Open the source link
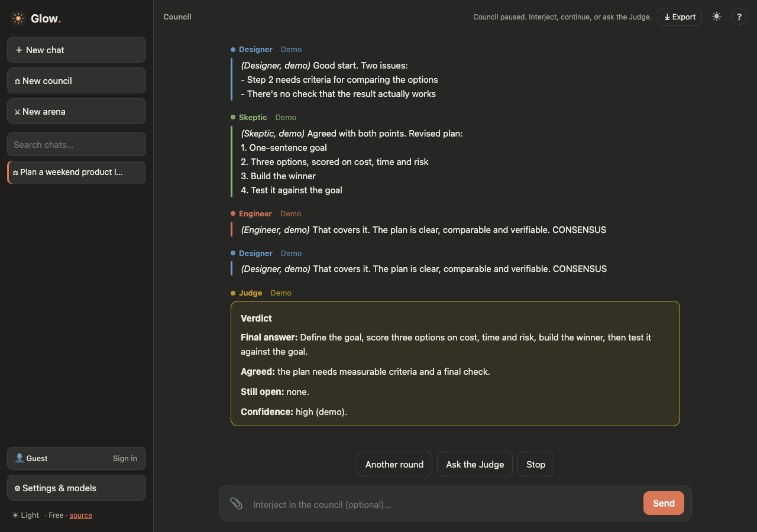Viewport: 757px width, 532px height. tap(81, 515)
